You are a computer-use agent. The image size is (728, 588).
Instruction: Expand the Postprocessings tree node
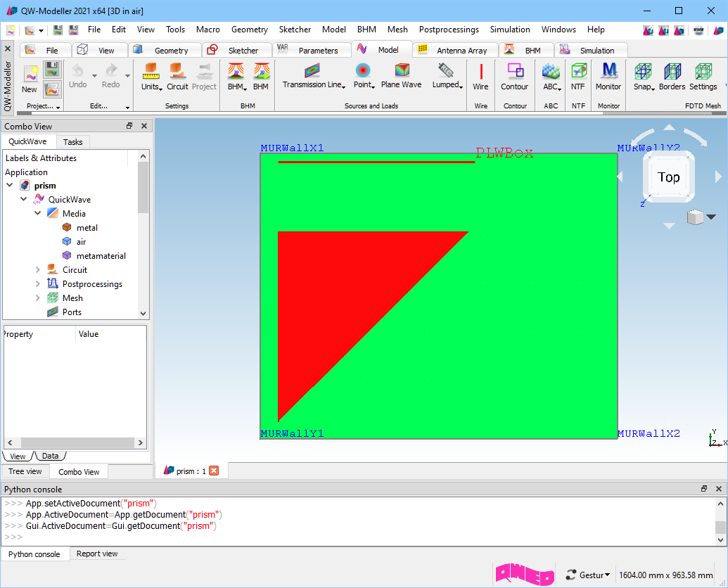pyautogui.click(x=38, y=283)
